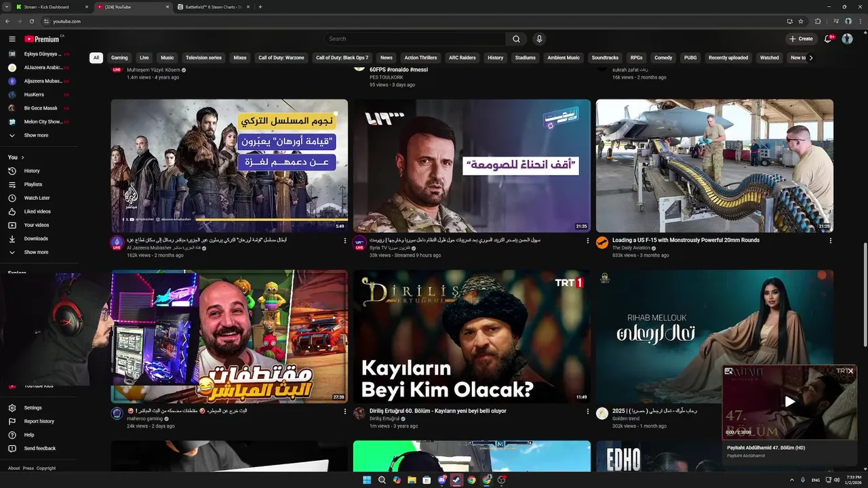Open options for maherco gaming video
The width and height of the screenshot is (868, 488).
pyautogui.click(x=344, y=411)
